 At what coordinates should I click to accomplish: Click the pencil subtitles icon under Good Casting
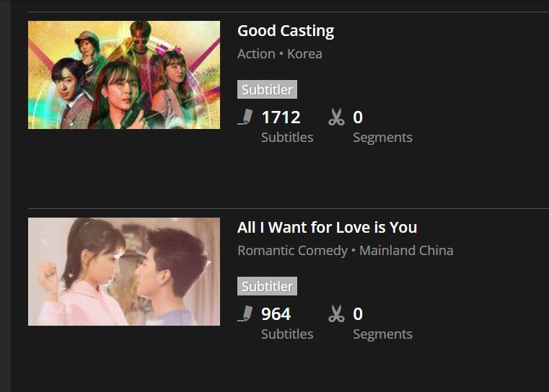pyautogui.click(x=245, y=117)
